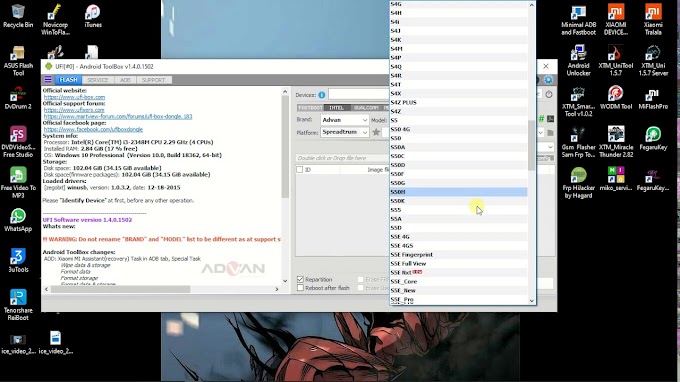Screen dimensions: 680x382
Task: Launch MiFlashPro shortcut
Action: click(653, 98)
